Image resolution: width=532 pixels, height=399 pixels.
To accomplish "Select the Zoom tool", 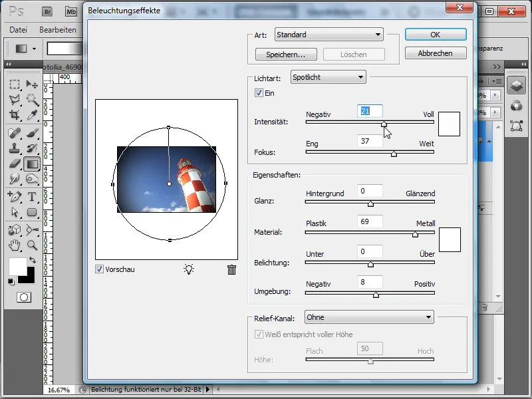I will coord(32,245).
